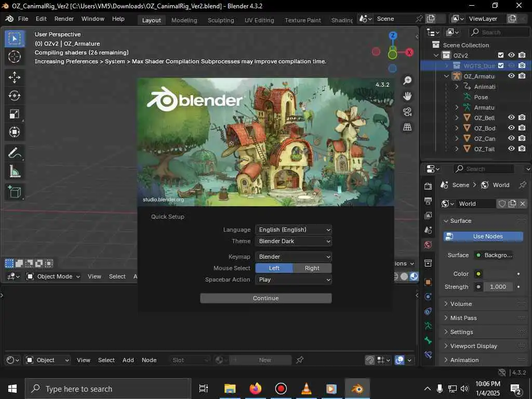Expand the OZ_Belt tree item
Viewport: 532px width, 399px height.
[x=457, y=118]
